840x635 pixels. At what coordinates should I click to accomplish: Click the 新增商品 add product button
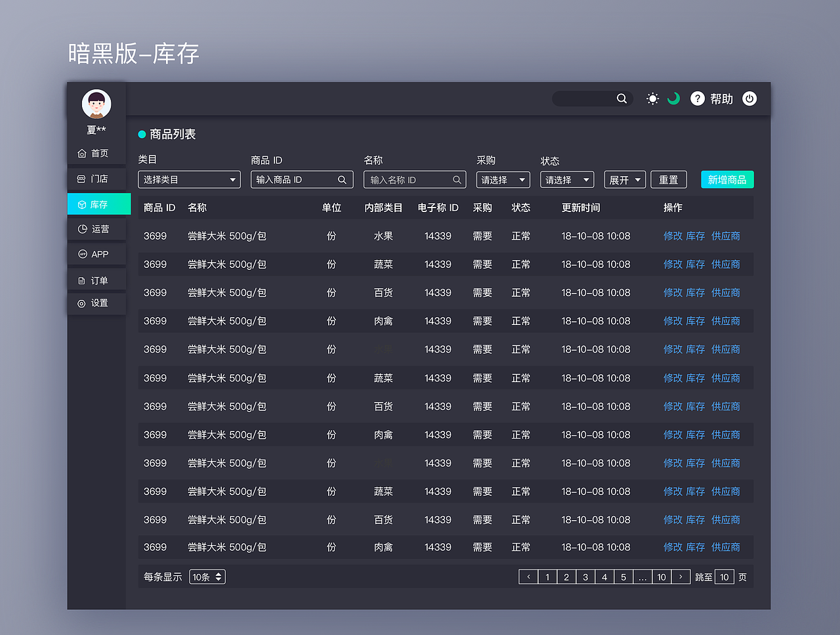(727, 179)
